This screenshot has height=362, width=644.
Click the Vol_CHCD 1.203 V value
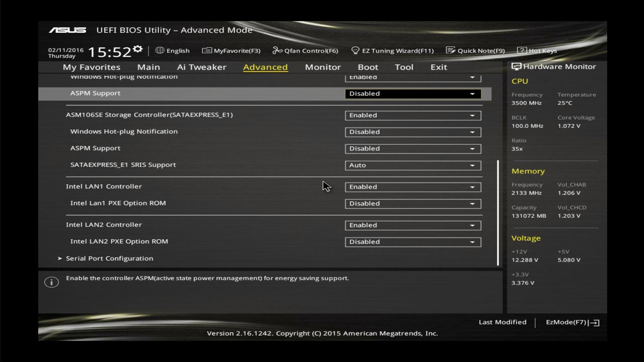[569, 216]
